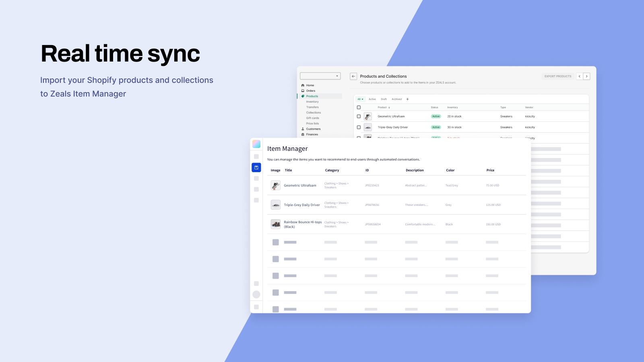This screenshot has height=362, width=644.
Task: Click Rainbow Bounce Hi-tops image in Item Manager
Action: click(x=276, y=224)
